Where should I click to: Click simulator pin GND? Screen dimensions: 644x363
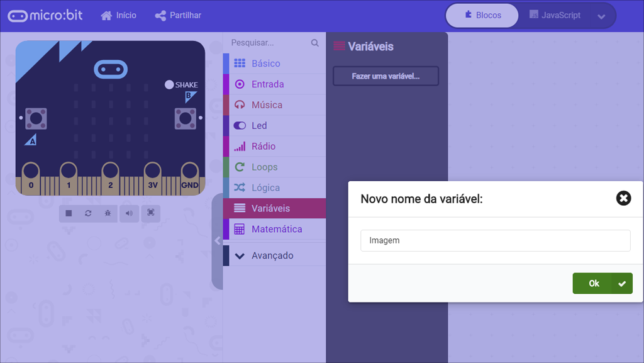190,179
